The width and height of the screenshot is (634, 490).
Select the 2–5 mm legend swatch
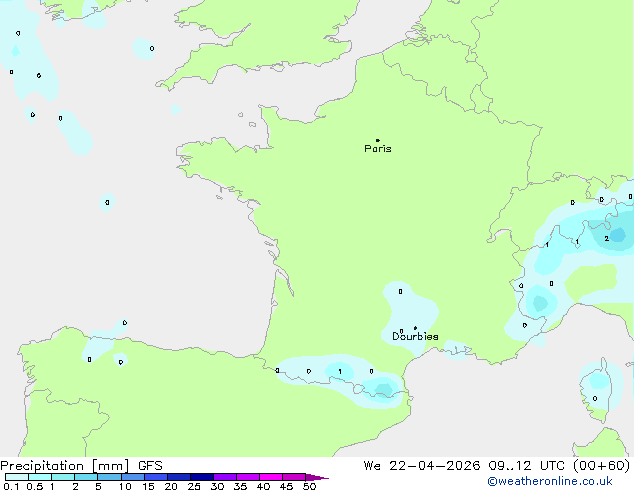point(86,477)
